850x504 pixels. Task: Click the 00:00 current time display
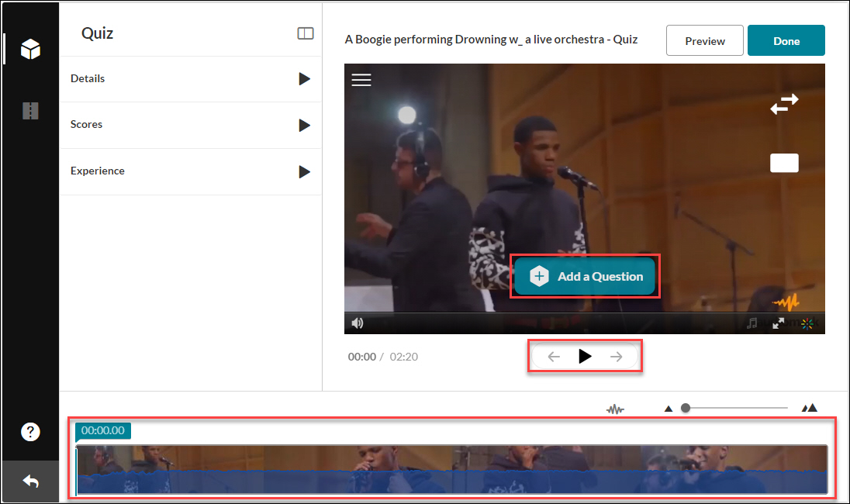click(361, 357)
